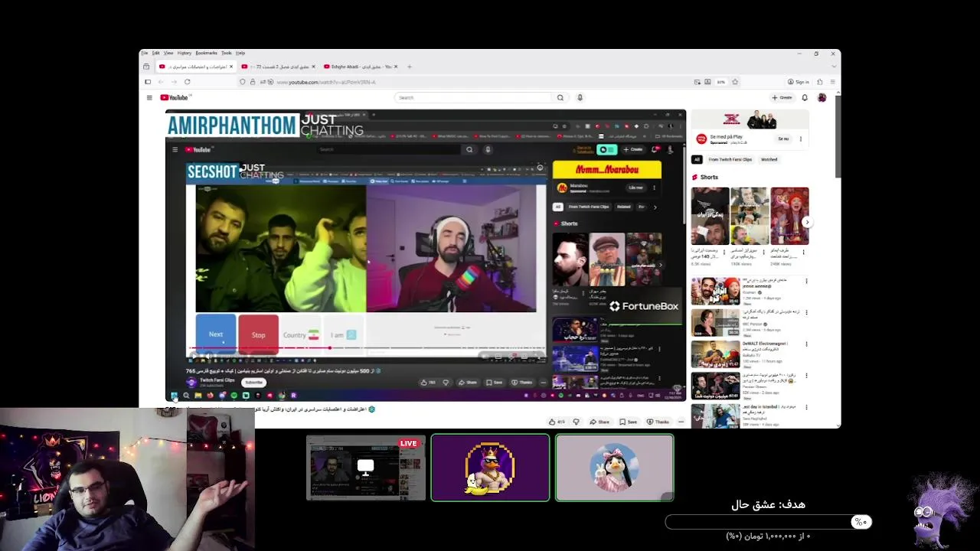Open the YouTube account avatar menu
This screenshot has width=980, height=551.
(x=822, y=97)
